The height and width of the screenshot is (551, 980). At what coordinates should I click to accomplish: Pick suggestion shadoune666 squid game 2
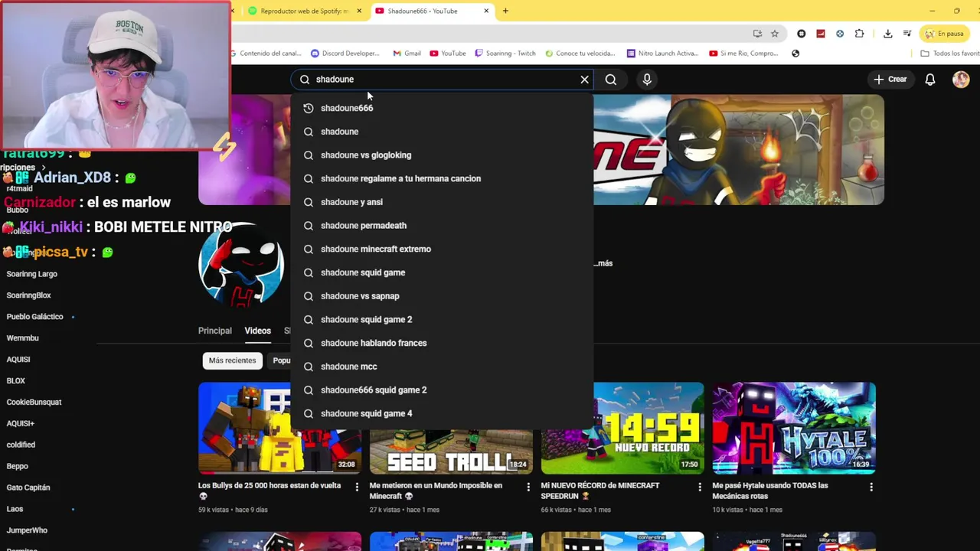click(442, 390)
